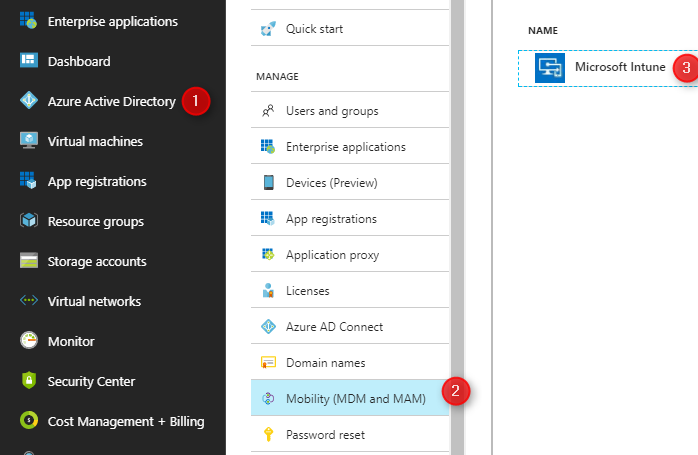The width and height of the screenshot is (698, 455).
Task: Open Enterprise applications from the dark sidebar
Action: tap(113, 21)
